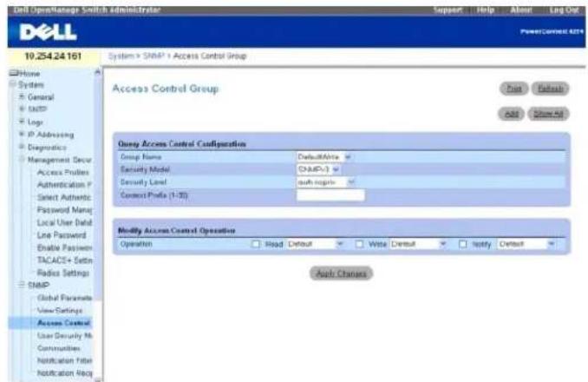
Task: Open Select Authentication in the tree
Action: (x=64, y=197)
